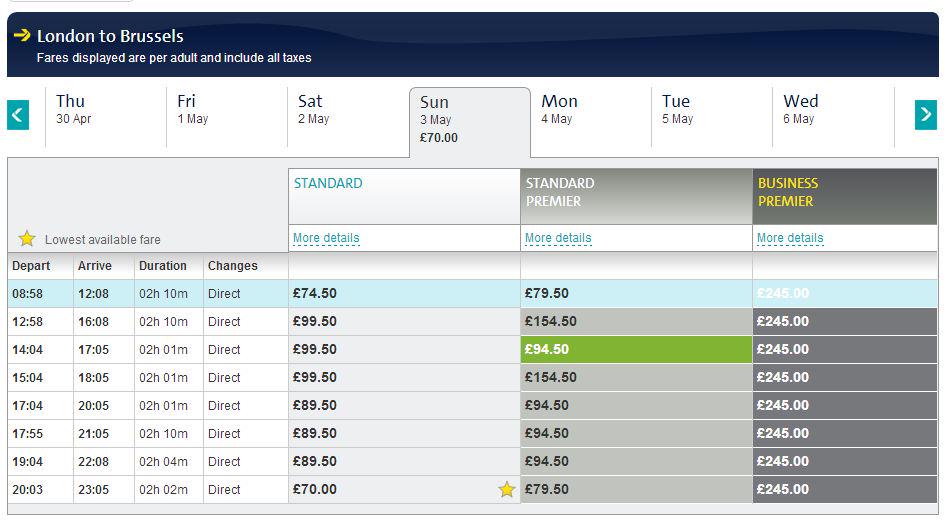Screen dimensions: 947x525
Task: Open More details under Standard Premier
Action: click(x=558, y=238)
